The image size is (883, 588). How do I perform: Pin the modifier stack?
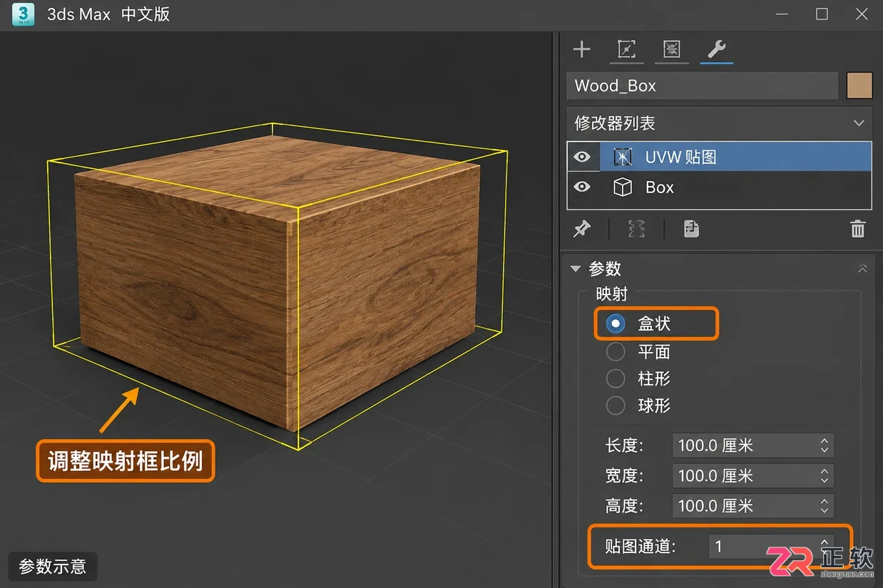tap(582, 229)
